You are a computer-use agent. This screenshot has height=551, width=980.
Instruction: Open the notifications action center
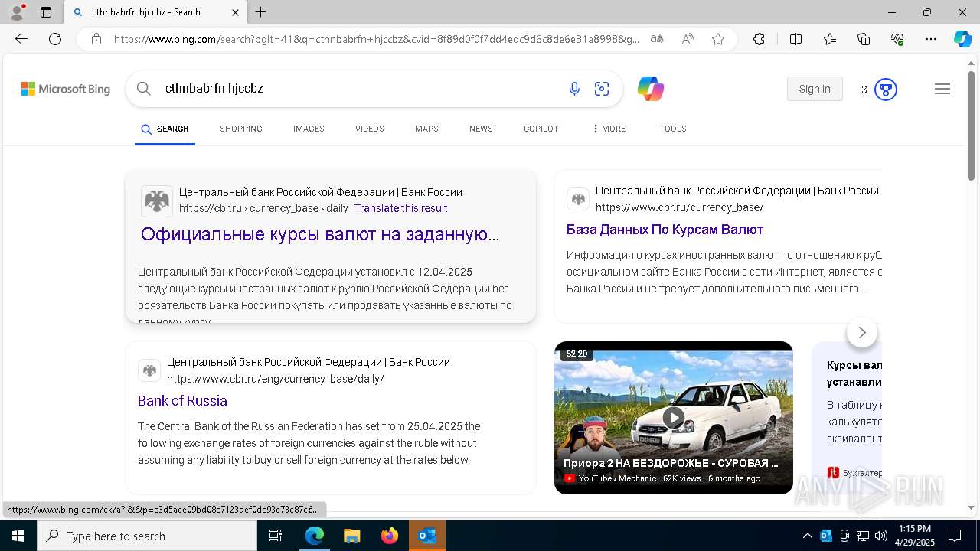pos(955,536)
